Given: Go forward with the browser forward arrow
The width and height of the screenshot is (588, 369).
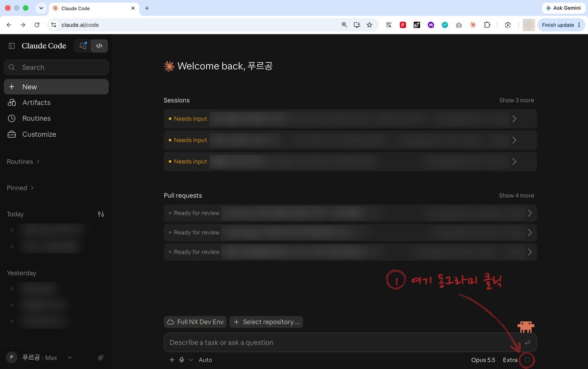Looking at the screenshot, I should click(x=23, y=25).
